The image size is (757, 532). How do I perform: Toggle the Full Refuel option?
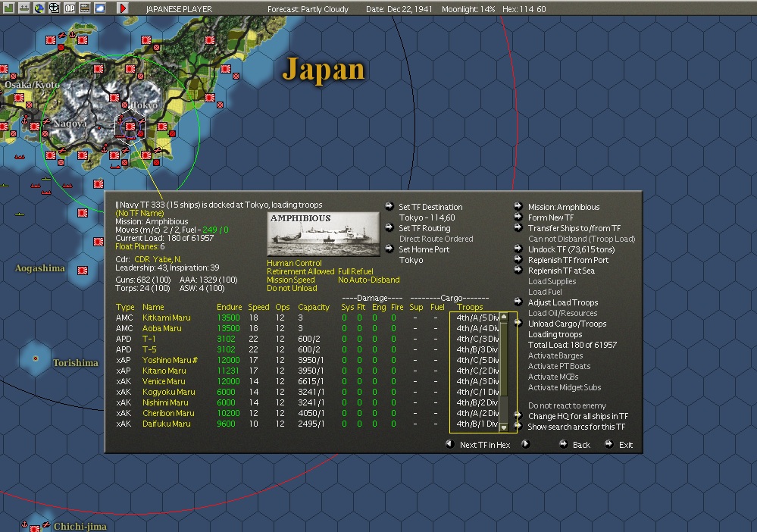(x=355, y=271)
